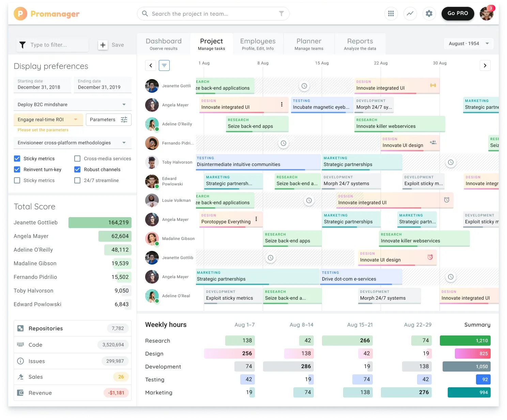
Task: Open the Engage real-time ROI dropdown
Action: point(48,120)
